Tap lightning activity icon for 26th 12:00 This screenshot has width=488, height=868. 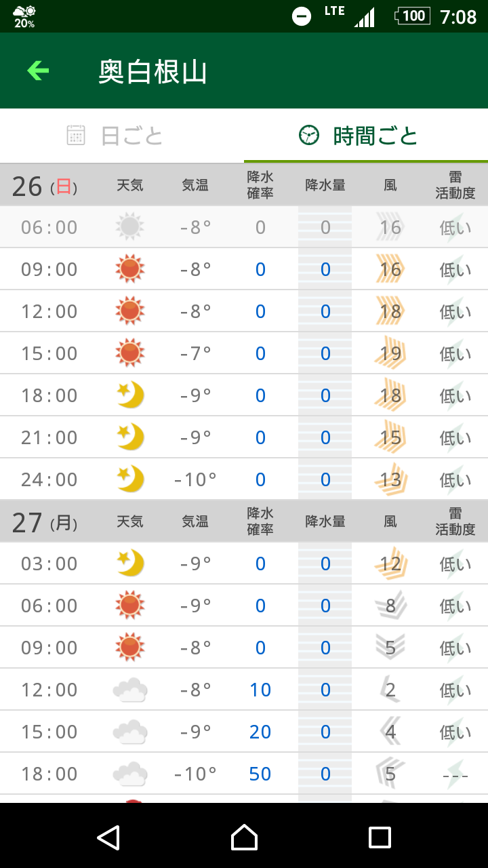coord(455,311)
